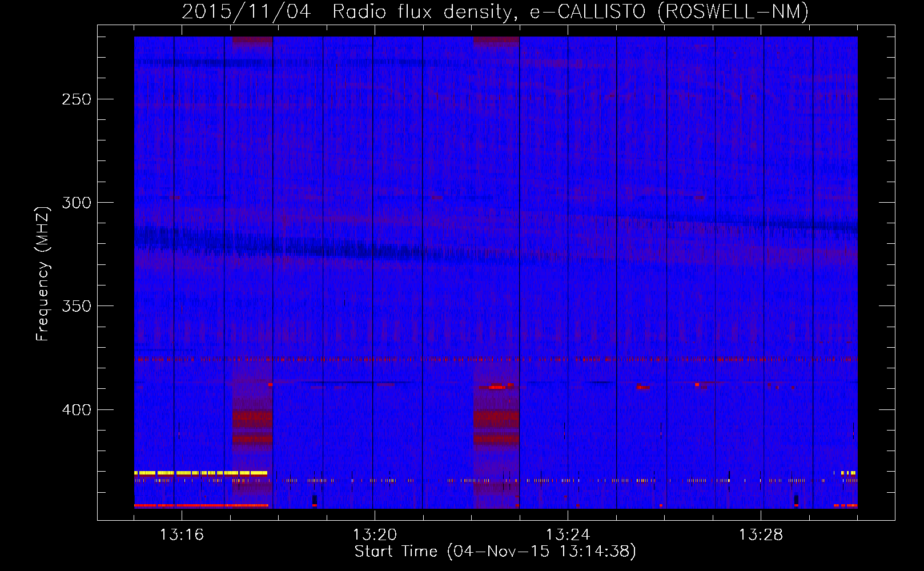Image resolution: width=924 pixels, height=571 pixels.
Task: Click the '13:20' time tick label
Action: click(375, 535)
